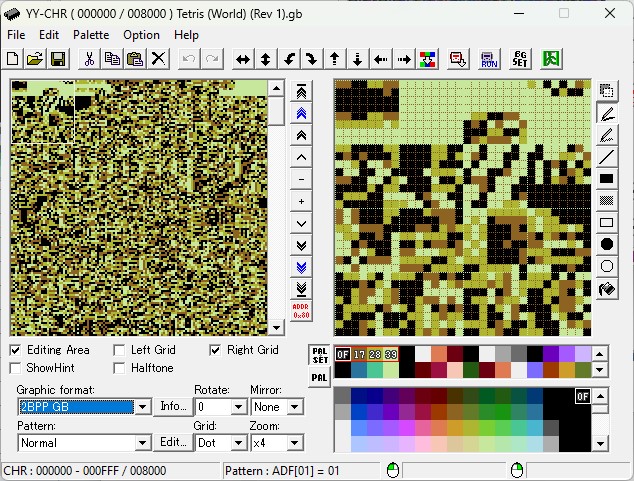Select the Outline rectangle tool
The width and height of the screenshot is (634, 481).
607,222
